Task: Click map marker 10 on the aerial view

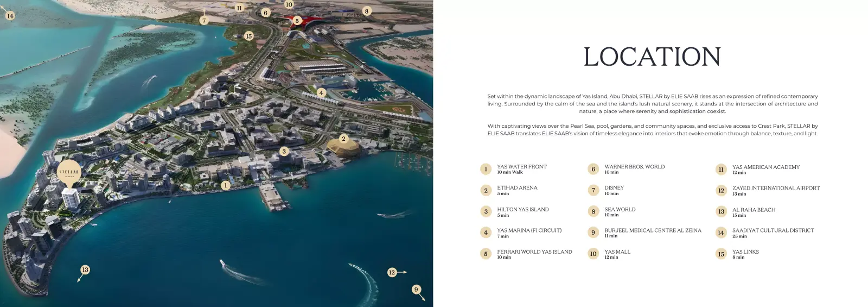Action: 289,4
